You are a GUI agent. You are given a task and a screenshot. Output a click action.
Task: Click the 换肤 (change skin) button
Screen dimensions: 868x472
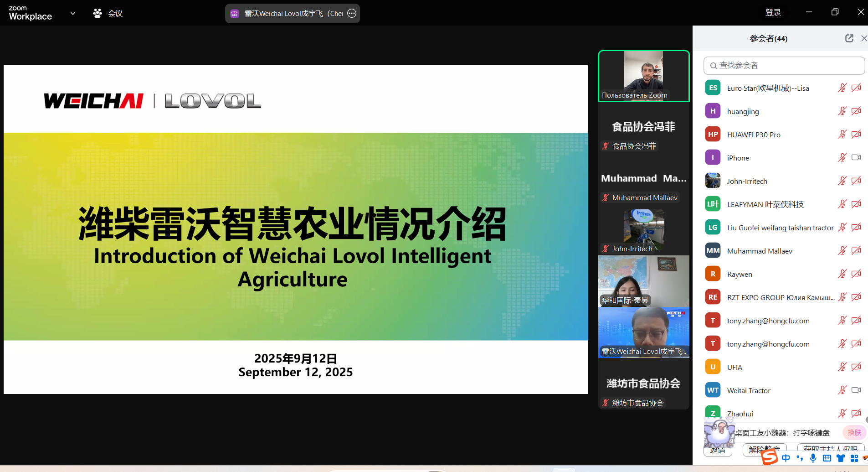(854, 432)
